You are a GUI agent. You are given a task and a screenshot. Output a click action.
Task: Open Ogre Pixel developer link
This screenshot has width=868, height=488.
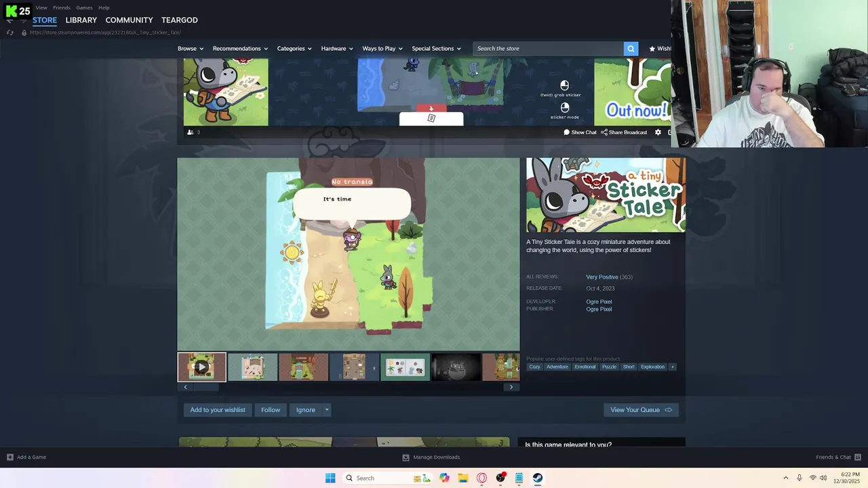click(x=599, y=302)
